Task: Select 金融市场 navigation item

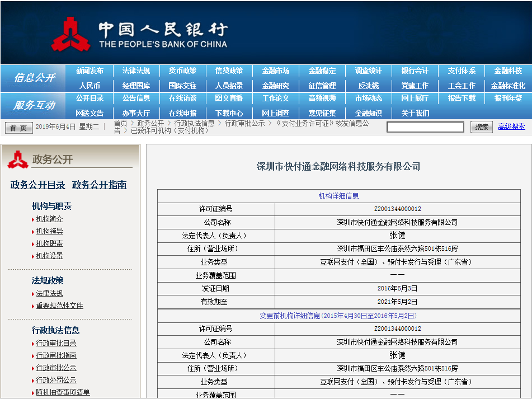Action: click(x=275, y=71)
